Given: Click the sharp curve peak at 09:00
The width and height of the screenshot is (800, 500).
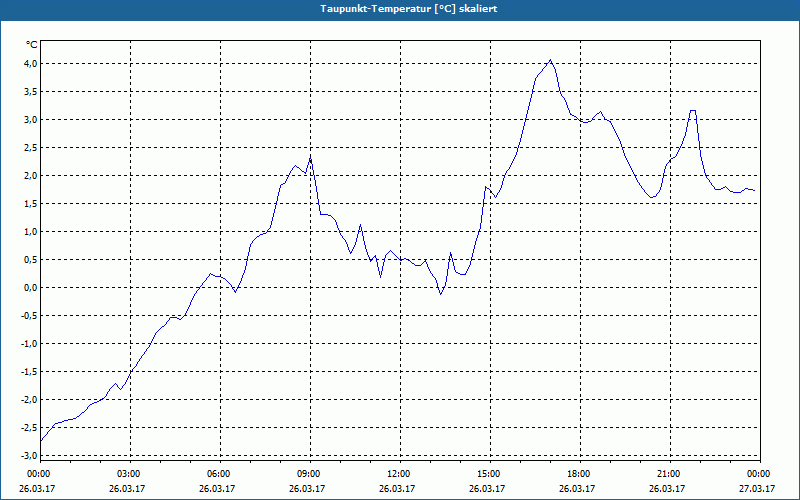Looking at the screenshot, I should coord(310,159).
